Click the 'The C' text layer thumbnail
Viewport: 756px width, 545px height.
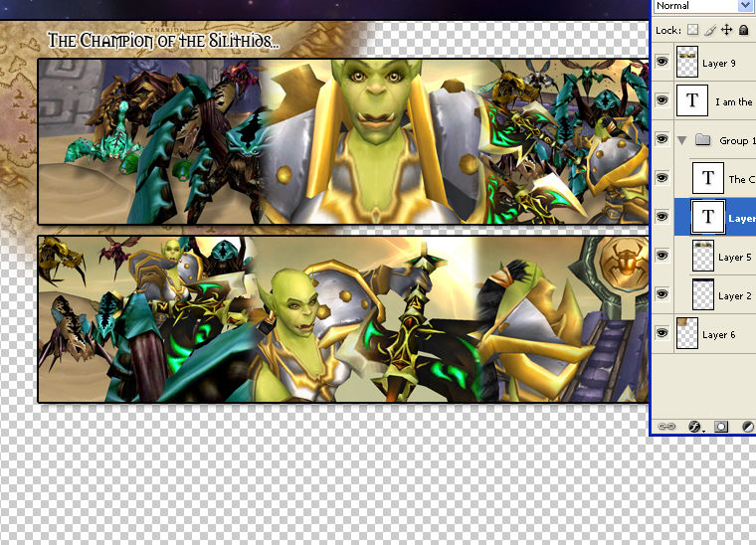point(707,179)
